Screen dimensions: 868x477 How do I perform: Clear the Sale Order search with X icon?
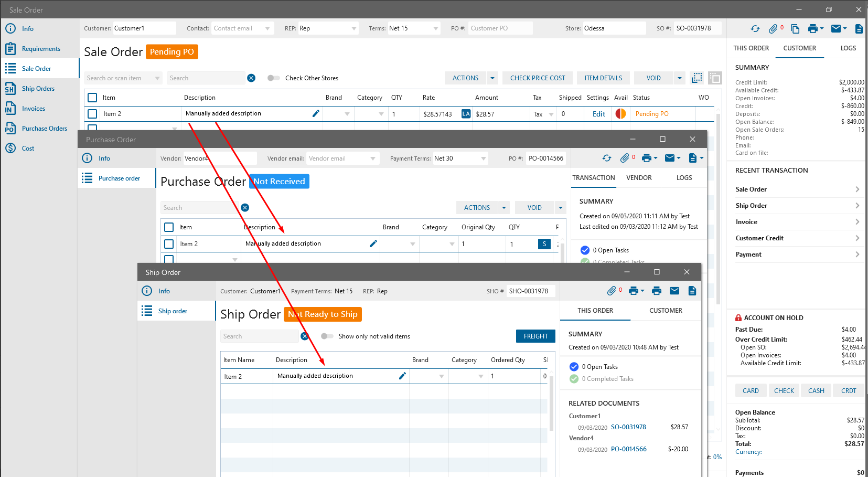[x=251, y=78]
